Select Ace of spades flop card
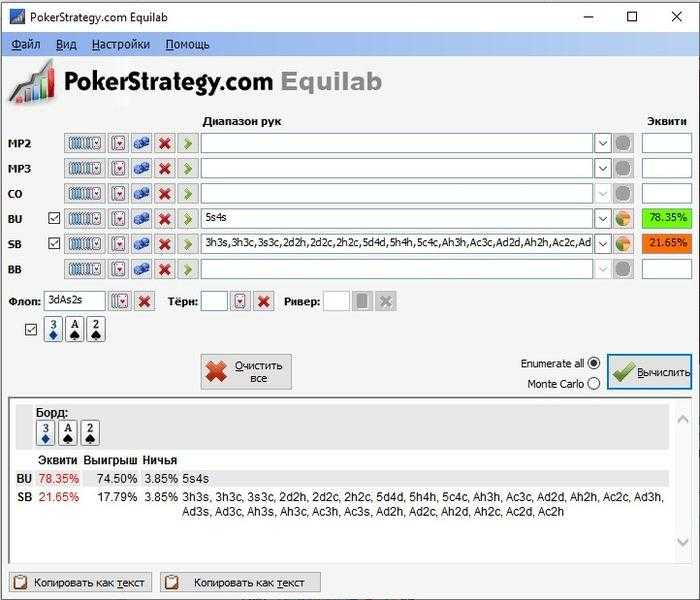 click(x=75, y=329)
